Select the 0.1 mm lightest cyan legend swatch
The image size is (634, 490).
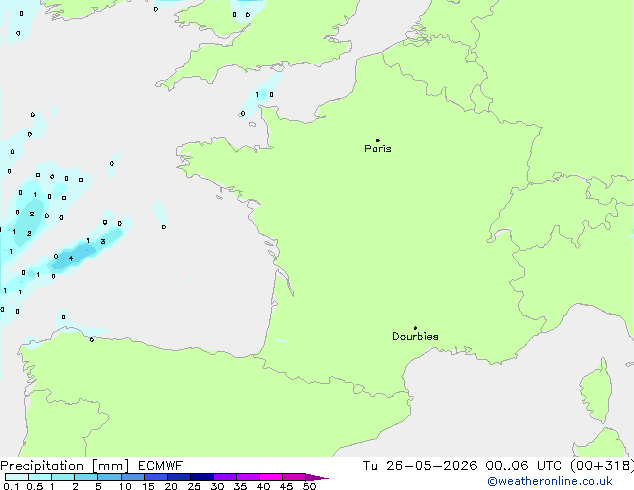[17, 477]
